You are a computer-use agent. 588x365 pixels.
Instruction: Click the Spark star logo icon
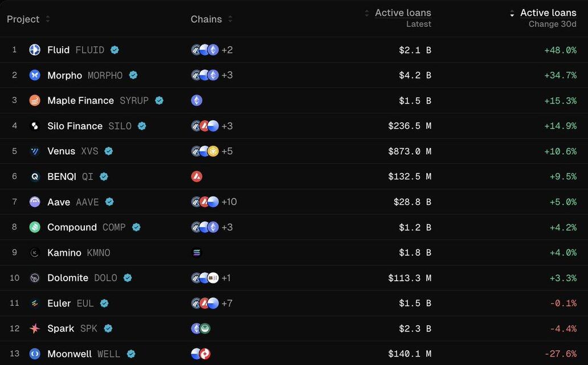[x=35, y=329]
